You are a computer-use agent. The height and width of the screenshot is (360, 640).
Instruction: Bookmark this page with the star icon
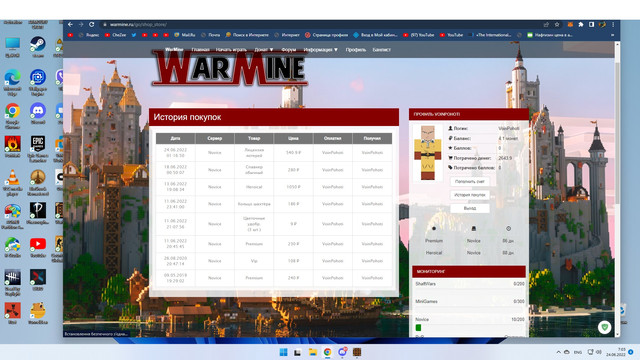(x=557, y=24)
